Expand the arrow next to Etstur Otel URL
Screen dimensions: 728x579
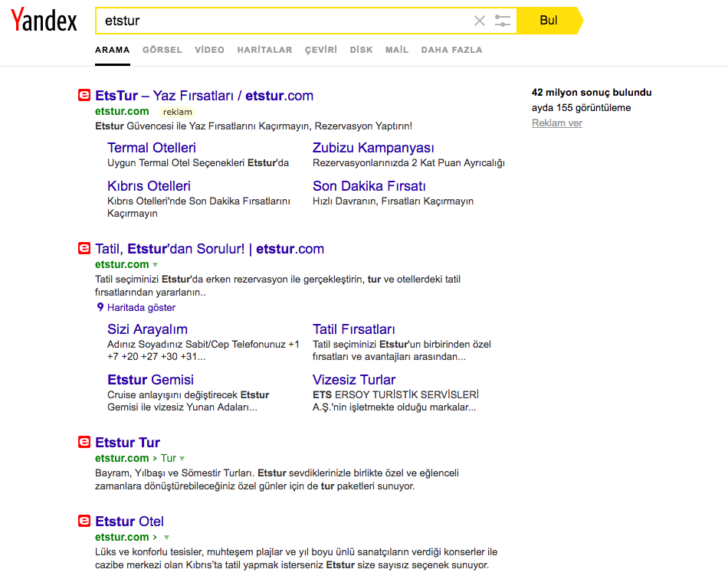tap(166, 538)
